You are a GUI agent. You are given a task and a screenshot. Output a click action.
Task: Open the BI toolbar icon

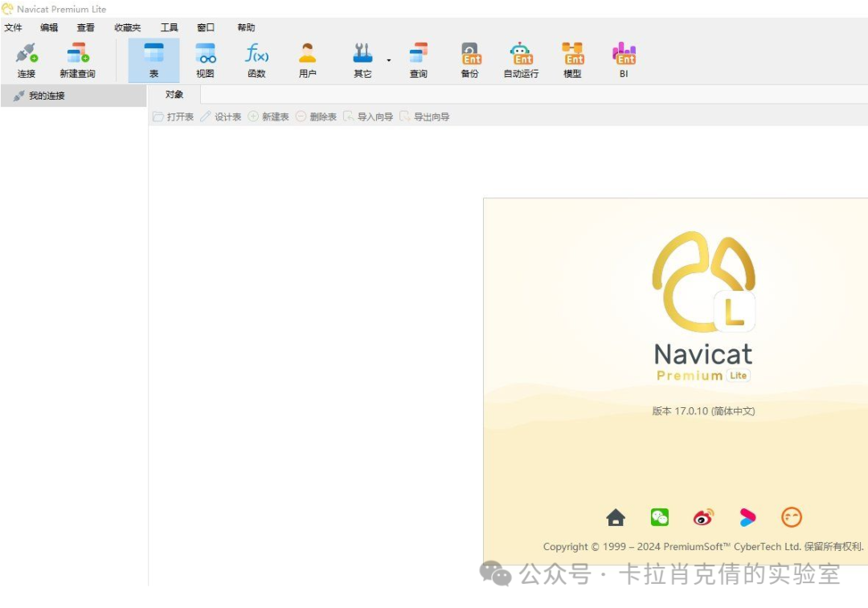[624, 60]
